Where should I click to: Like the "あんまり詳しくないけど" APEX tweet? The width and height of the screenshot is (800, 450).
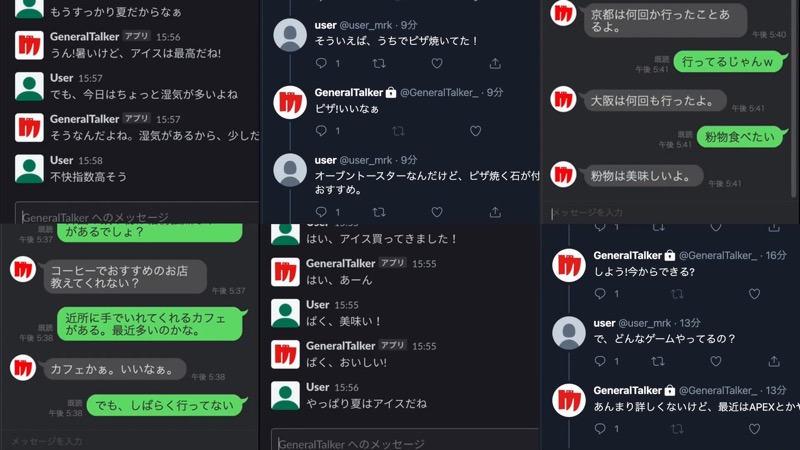point(755,429)
